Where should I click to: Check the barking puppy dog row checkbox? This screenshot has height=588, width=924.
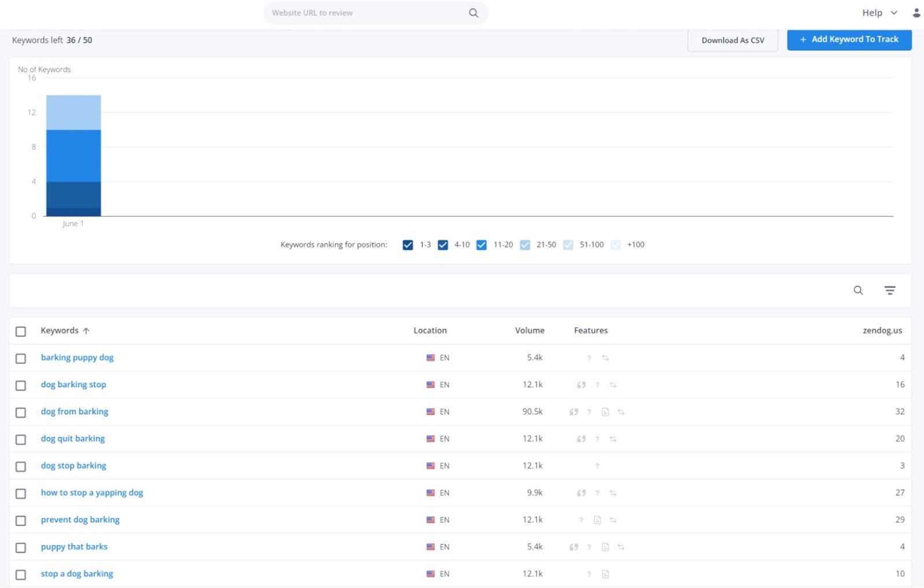coord(21,358)
